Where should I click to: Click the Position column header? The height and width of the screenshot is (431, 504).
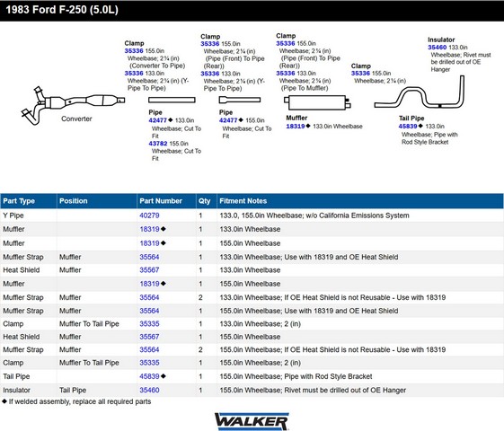97,201
